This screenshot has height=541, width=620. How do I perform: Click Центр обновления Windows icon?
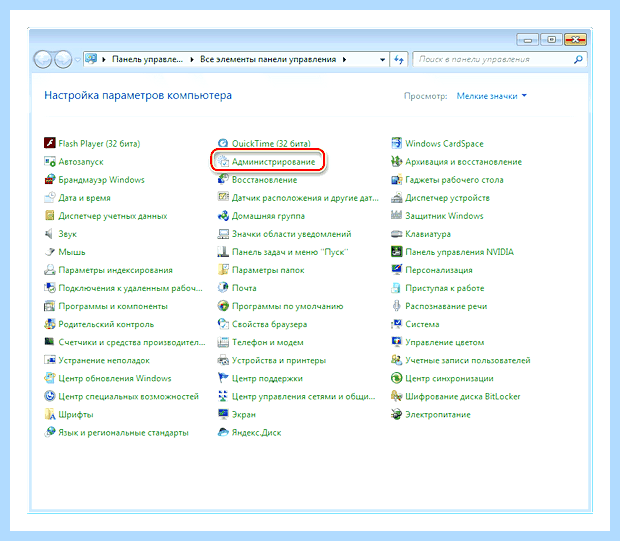coord(49,378)
